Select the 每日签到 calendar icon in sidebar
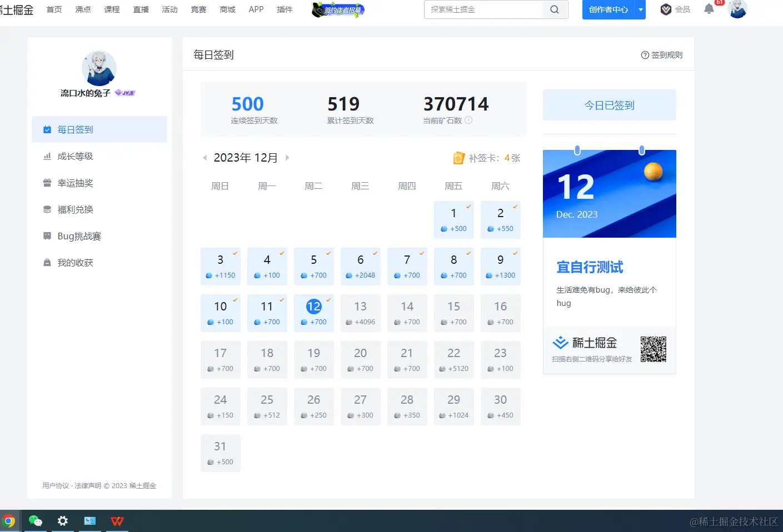The height and width of the screenshot is (532, 783). point(47,129)
